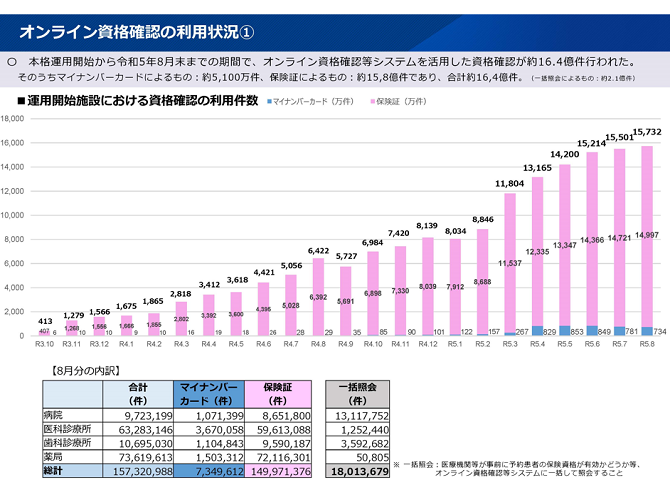Select cell 50,805 in 一括照会 column
This screenshot has width=670, height=500.
coord(357,457)
